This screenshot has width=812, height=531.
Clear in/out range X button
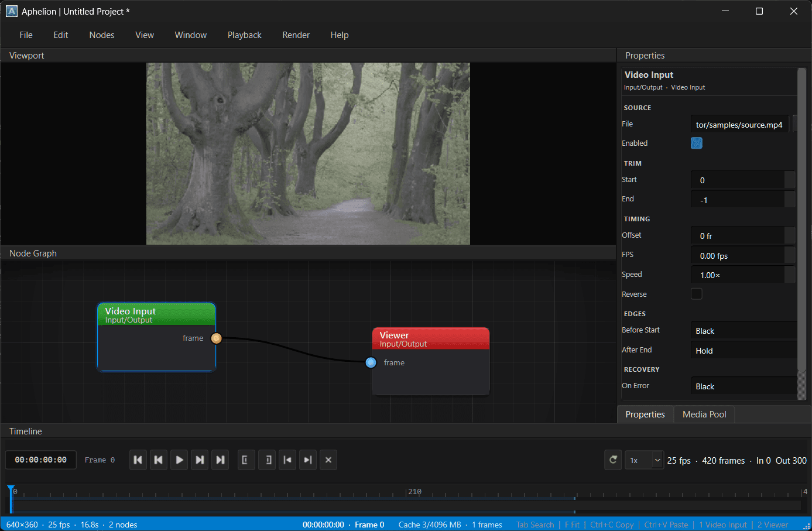(328, 460)
